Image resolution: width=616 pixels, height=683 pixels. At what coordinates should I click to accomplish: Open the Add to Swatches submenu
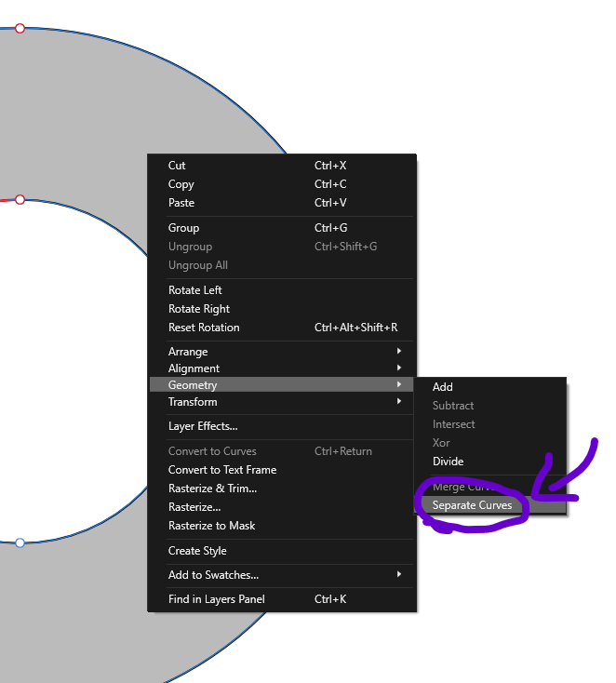point(213,575)
